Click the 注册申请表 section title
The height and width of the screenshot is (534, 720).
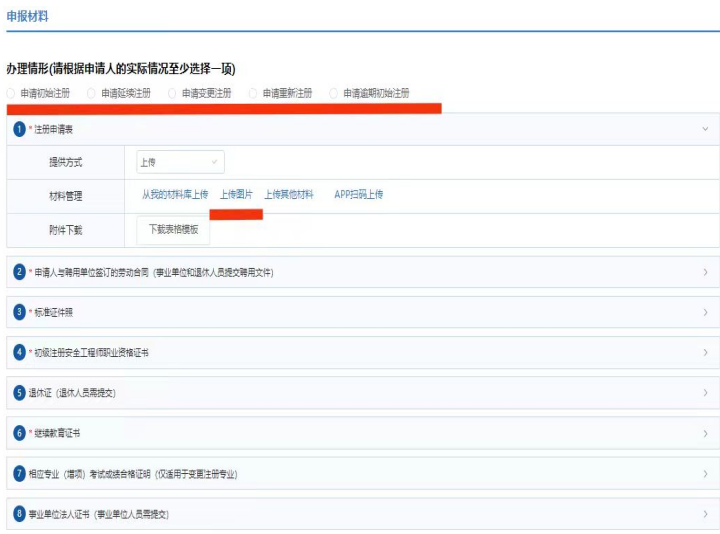click(x=53, y=129)
